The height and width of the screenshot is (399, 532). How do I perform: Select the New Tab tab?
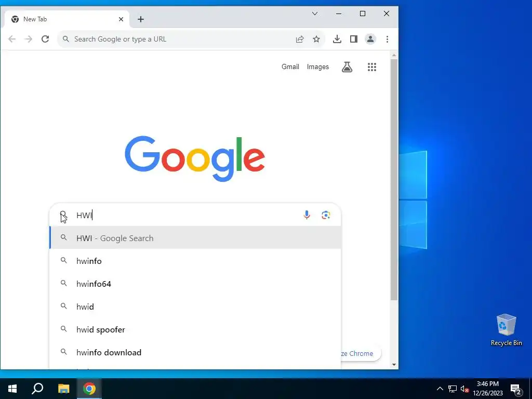tap(66, 19)
